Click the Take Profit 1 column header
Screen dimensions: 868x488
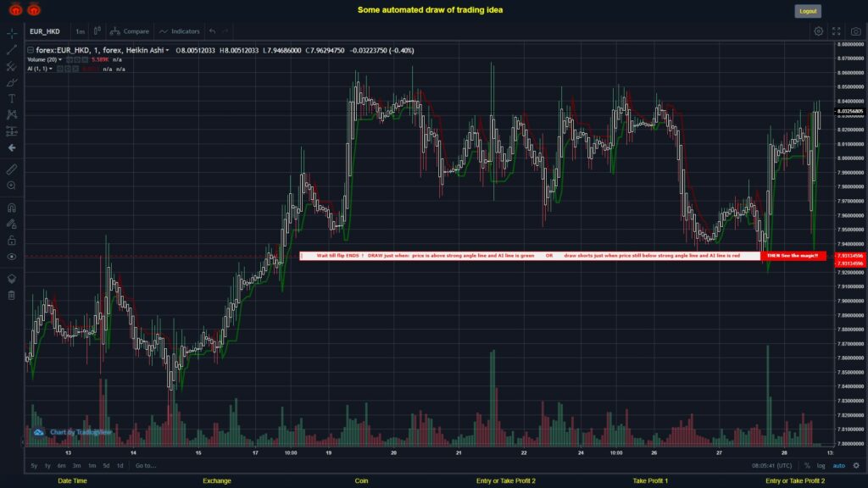[x=650, y=481]
